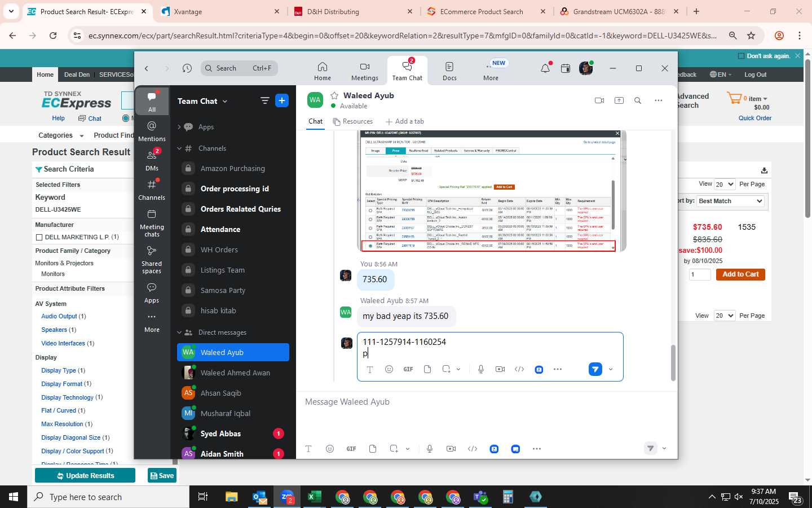Bookmark page with star icon
The height and width of the screenshot is (508, 812).
751,36
